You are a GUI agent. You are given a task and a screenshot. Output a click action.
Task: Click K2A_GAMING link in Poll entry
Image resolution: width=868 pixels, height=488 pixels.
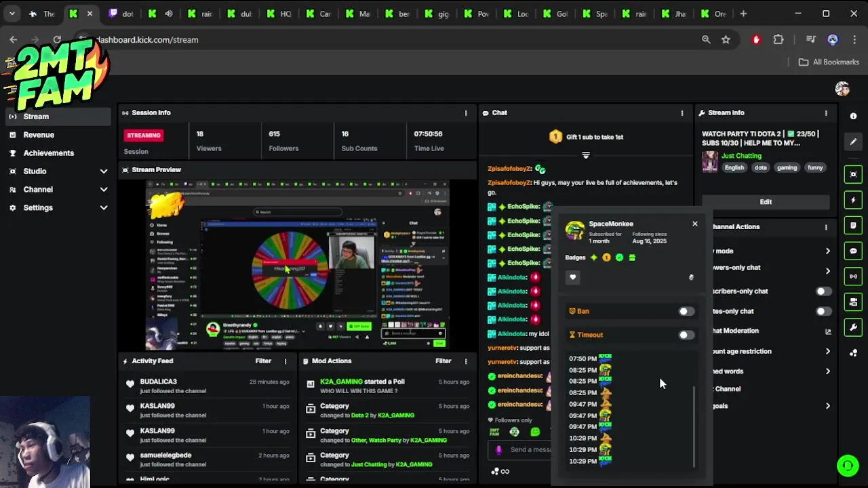(x=341, y=382)
